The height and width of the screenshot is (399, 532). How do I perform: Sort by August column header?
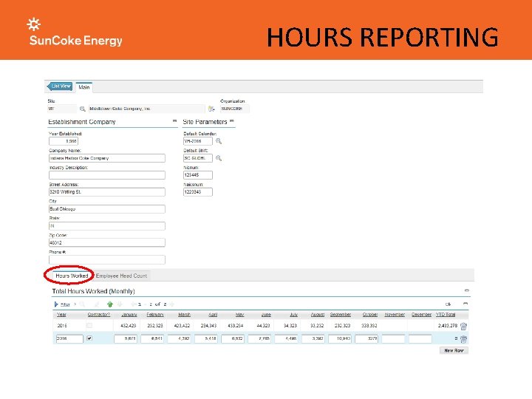(318, 315)
